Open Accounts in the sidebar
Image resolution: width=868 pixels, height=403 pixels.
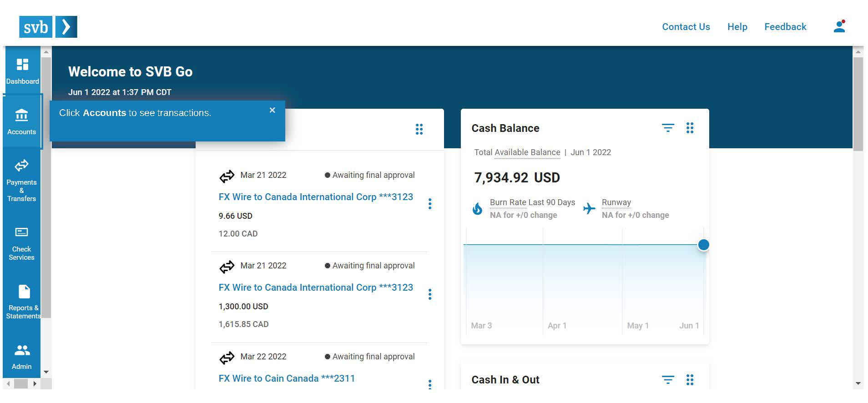(22, 122)
